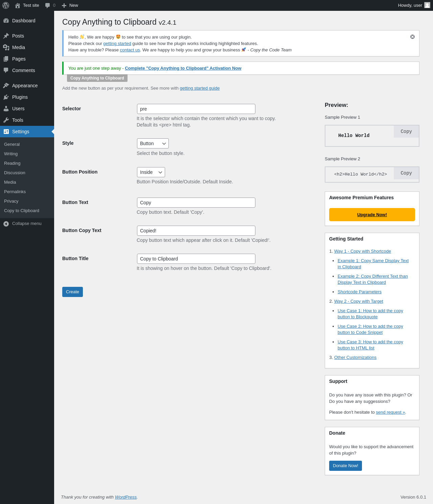Image resolution: width=433 pixels, height=504 pixels.
Task: Open Example 2: Copy Different Text link
Action: pyautogui.click(x=373, y=279)
